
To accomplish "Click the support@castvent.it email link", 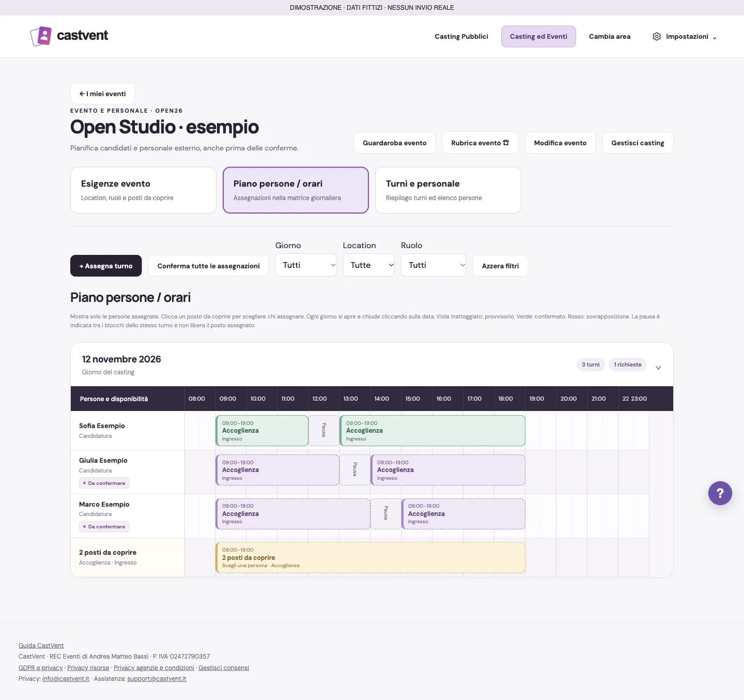I will click(x=157, y=679).
